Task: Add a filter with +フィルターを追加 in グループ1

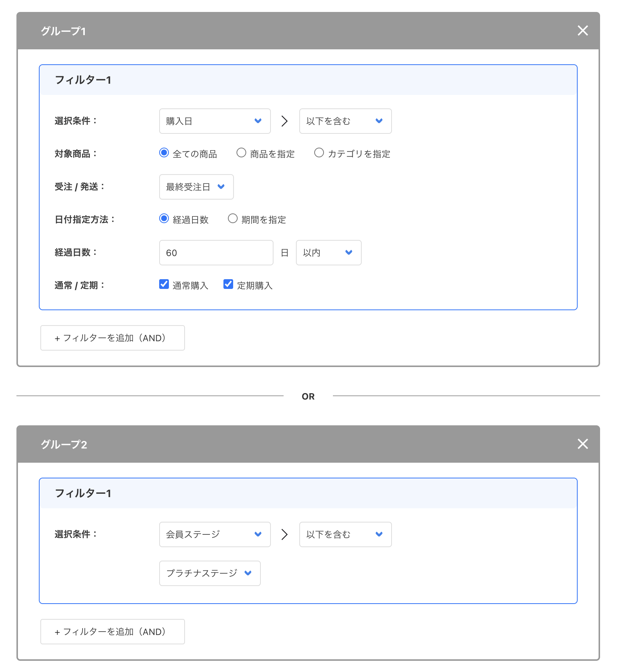Action: click(x=112, y=338)
